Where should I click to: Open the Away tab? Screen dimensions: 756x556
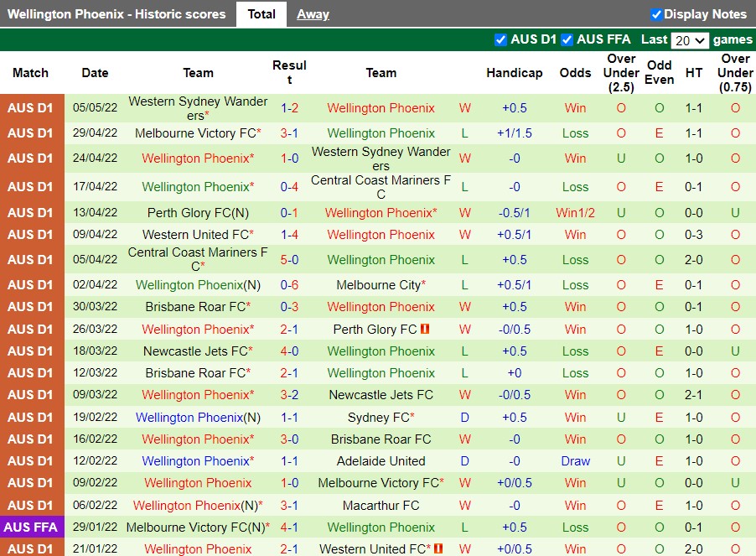tap(313, 14)
